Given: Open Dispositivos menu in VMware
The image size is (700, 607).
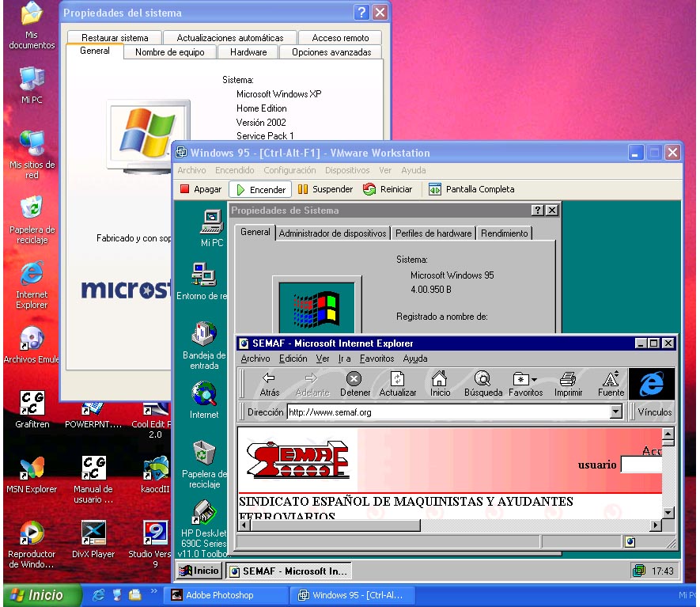Looking at the screenshot, I should [347, 170].
